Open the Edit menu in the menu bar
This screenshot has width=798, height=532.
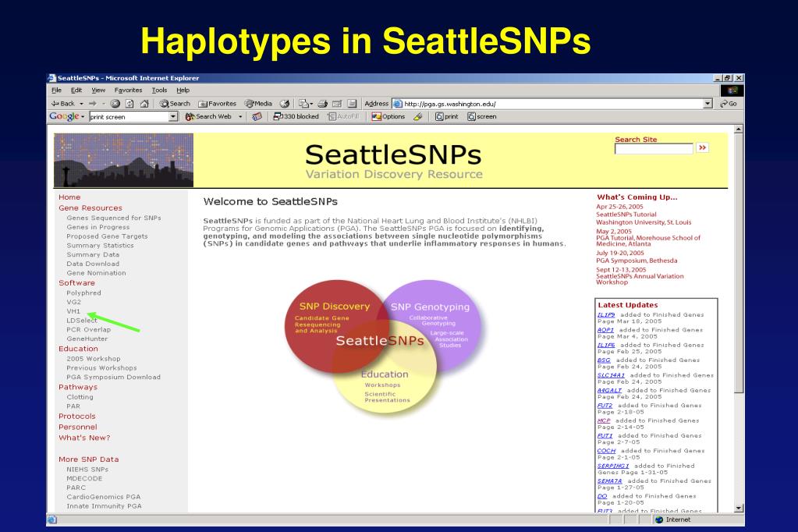[x=76, y=90]
